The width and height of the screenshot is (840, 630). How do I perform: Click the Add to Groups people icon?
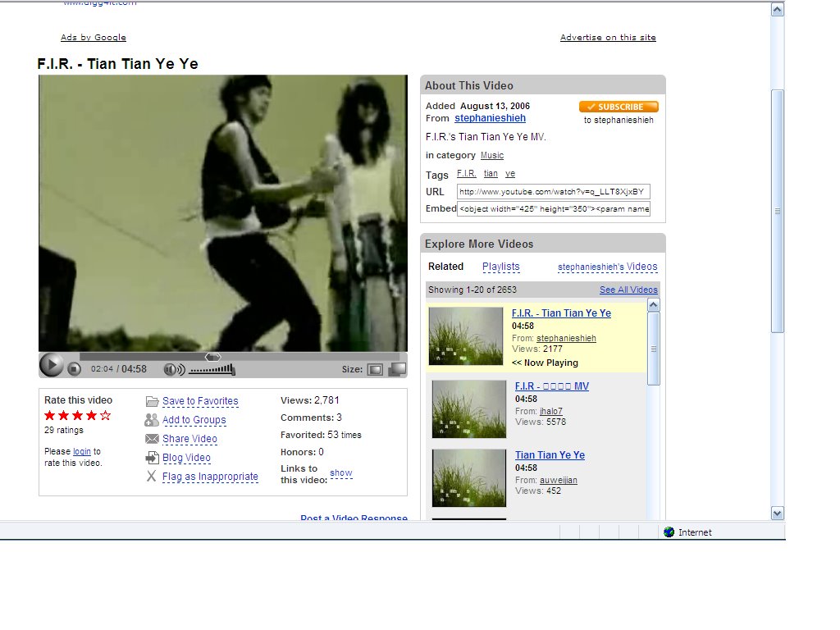(x=152, y=420)
